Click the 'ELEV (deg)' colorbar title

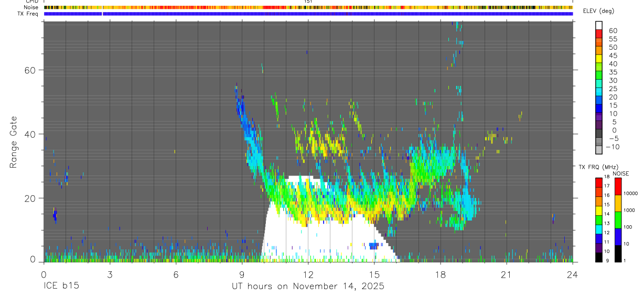[x=599, y=11]
